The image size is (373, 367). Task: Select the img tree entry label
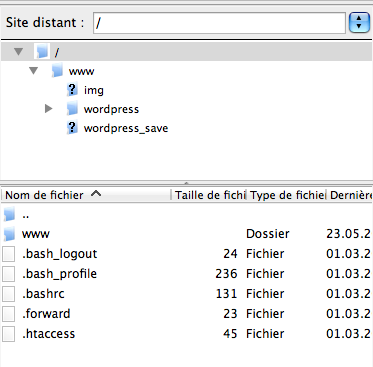tap(94, 90)
